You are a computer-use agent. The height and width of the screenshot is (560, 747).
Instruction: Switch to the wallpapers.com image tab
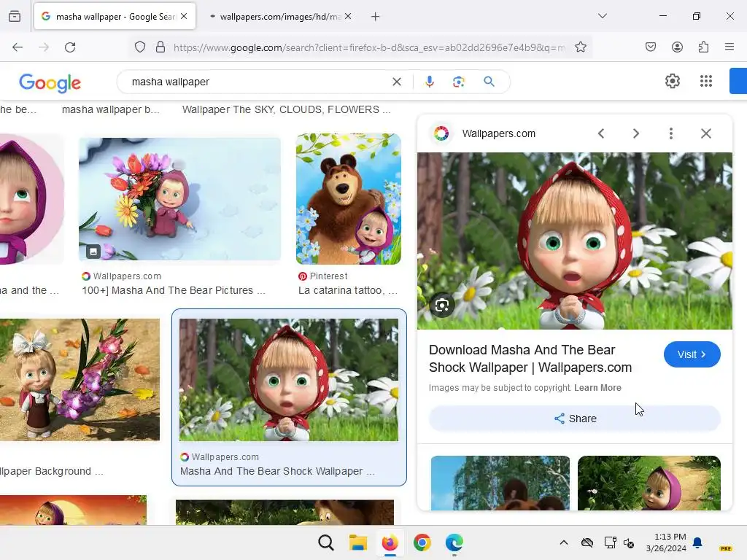280,17
